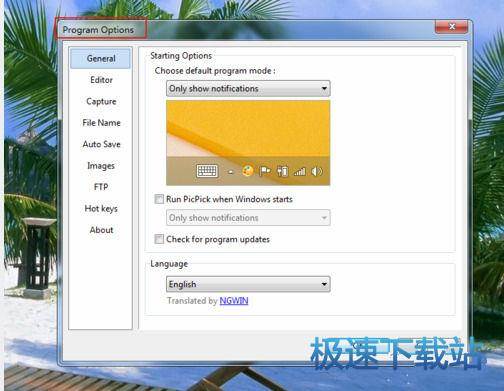Switch to the Capture tab
The image size is (504, 391).
click(101, 101)
